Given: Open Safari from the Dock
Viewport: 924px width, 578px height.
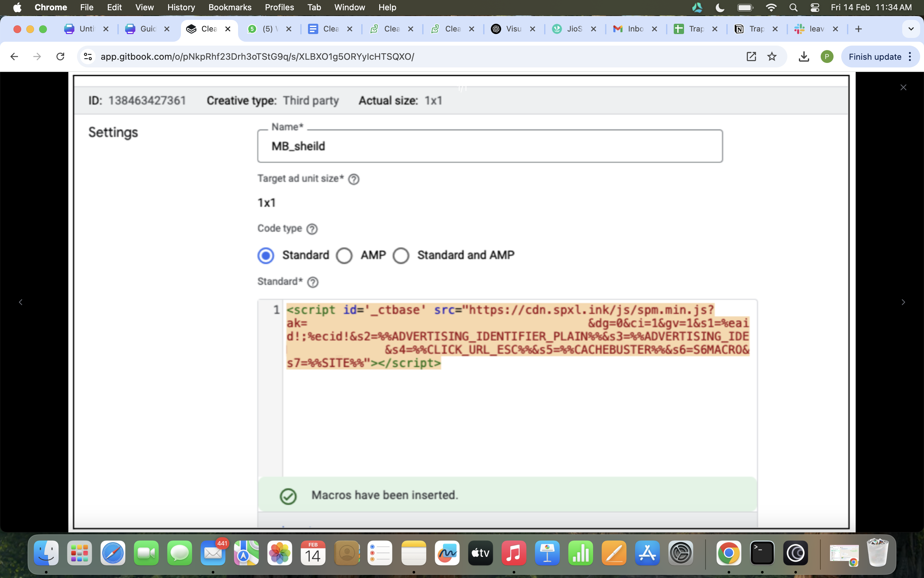Looking at the screenshot, I should pos(113,553).
